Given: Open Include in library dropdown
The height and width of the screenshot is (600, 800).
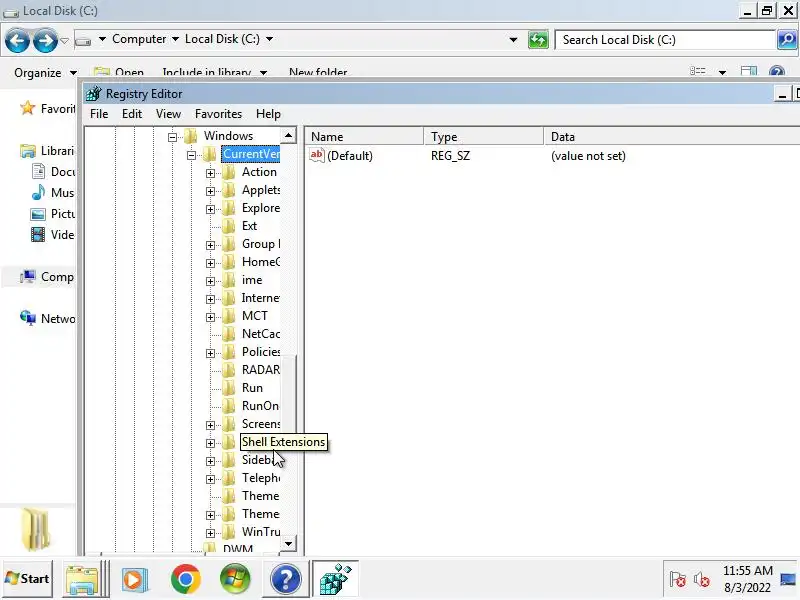Looking at the screenshot, I should [215, 72].
